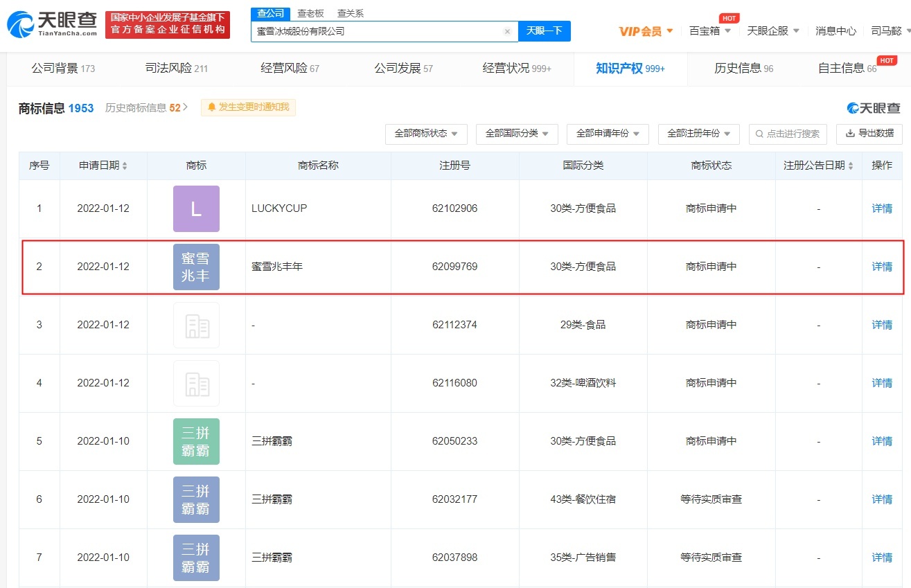
Task: Click the 导出数据 export button
Action: tap(869, 134)
